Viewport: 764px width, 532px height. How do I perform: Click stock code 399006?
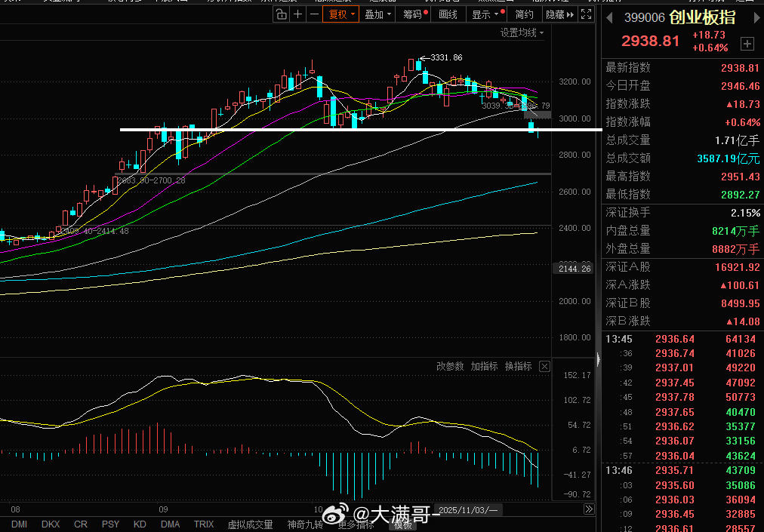click(x=644, y=18)
